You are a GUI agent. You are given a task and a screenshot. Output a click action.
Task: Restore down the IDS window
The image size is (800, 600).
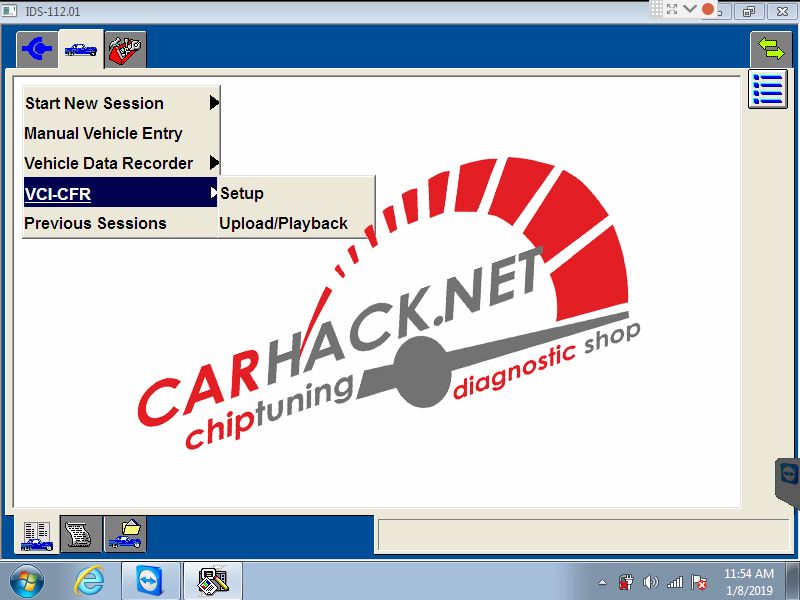(x=749, y=11)
